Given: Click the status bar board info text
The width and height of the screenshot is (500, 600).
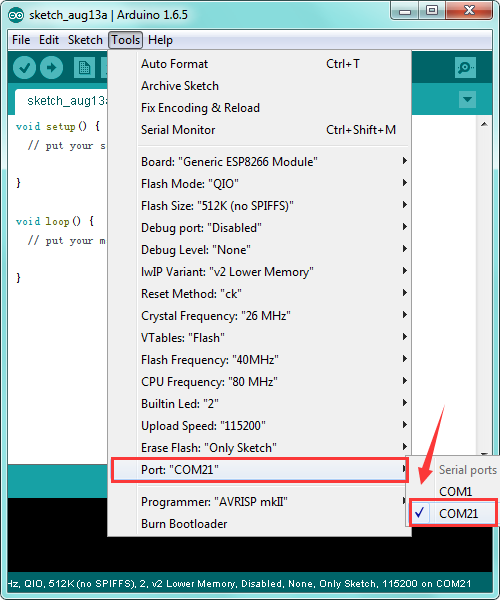Looking at the screenshot, I should pyautogui.click(x=239, y=584).
